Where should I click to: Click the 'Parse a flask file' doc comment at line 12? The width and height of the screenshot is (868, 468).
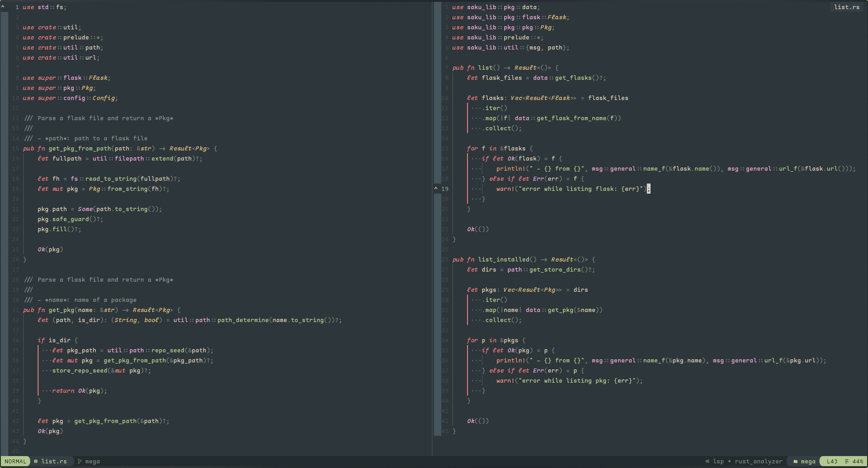pos(99,118)
